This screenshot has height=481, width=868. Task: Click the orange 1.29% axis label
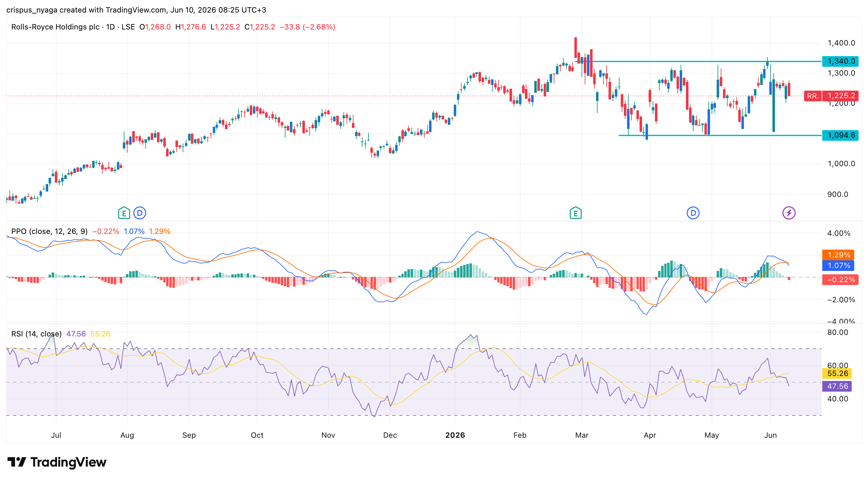[838, 255]
